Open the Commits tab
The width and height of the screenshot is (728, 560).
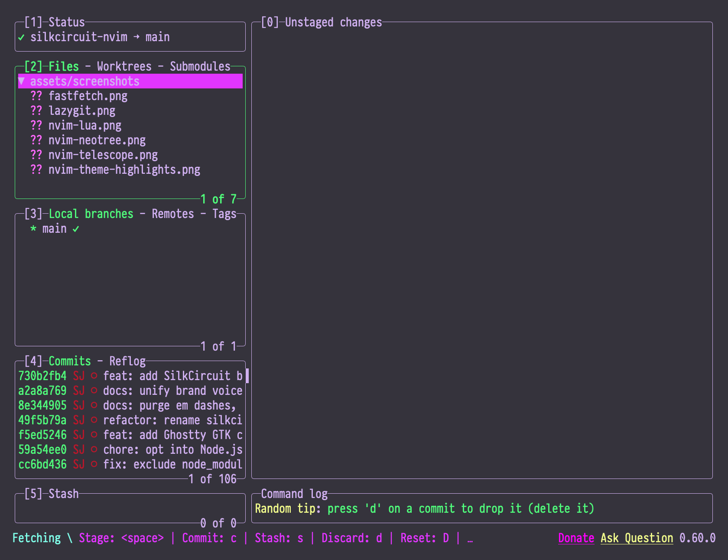(x=70, y=361)
